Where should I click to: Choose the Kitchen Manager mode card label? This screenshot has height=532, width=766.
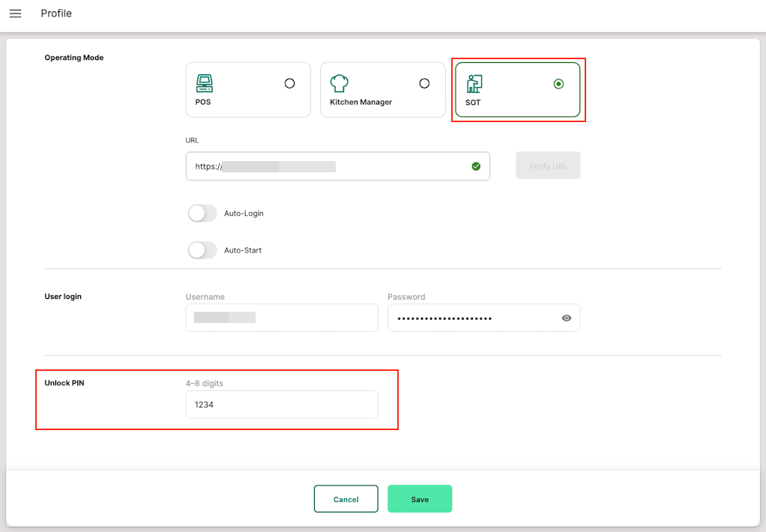361,102
